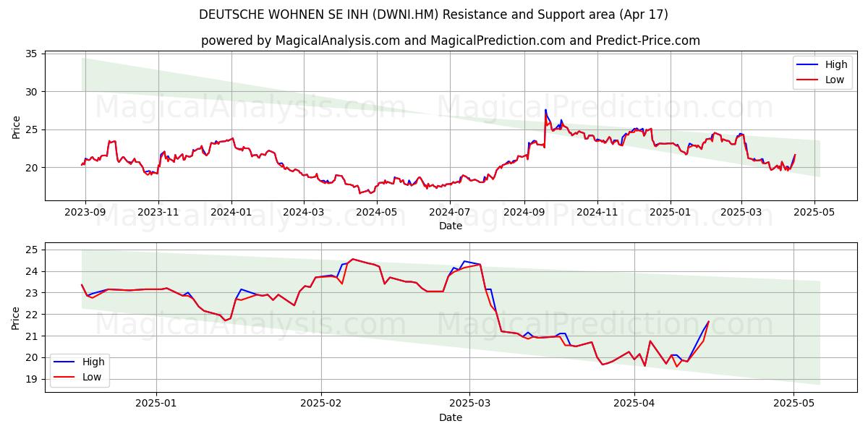
Task: Click the '2025-05' tick label on top chart
Action: [x=814, y=212]
